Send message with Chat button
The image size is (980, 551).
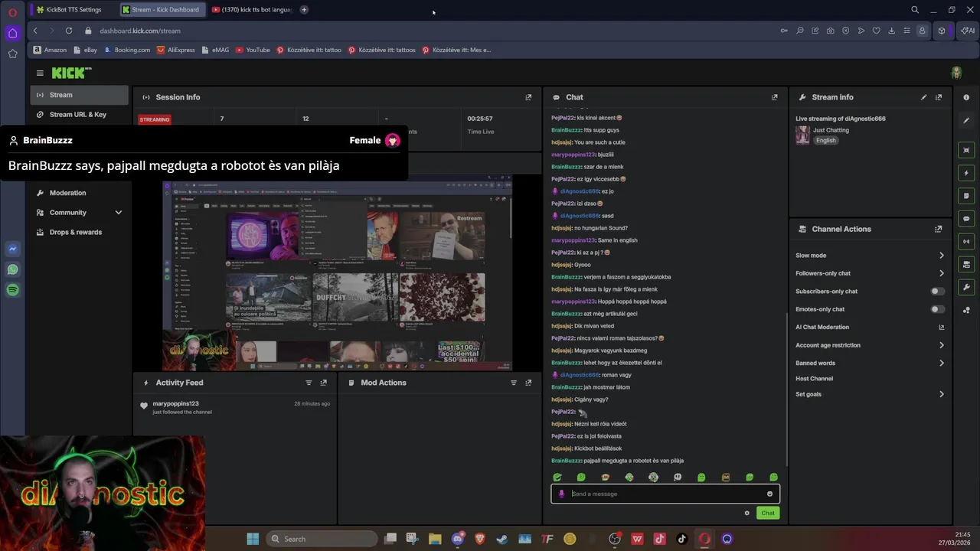[x=768, y=513]
